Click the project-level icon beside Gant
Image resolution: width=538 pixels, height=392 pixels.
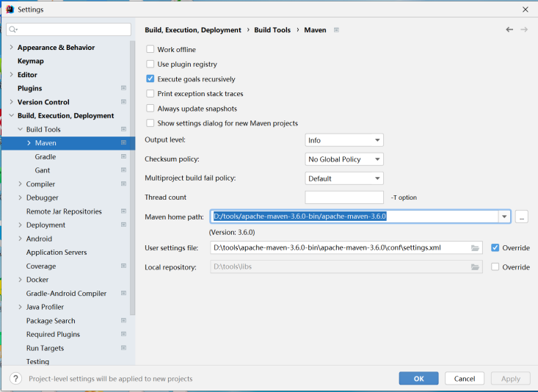(x=123, y=170)
